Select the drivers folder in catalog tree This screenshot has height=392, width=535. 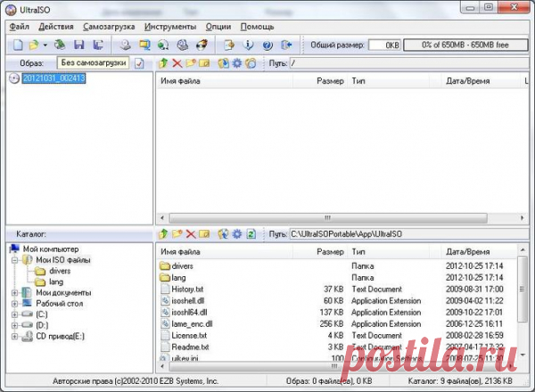tap(60, 271)
